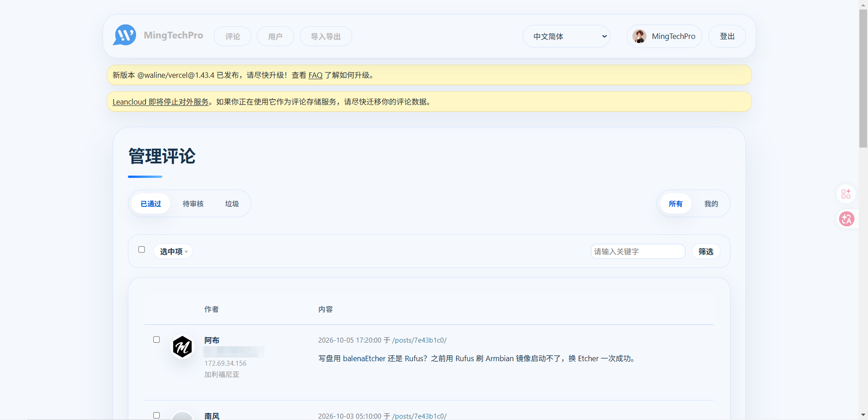Click the 作者 column header
Viewport: 868px width, 420px height.
tap(212, 309)
